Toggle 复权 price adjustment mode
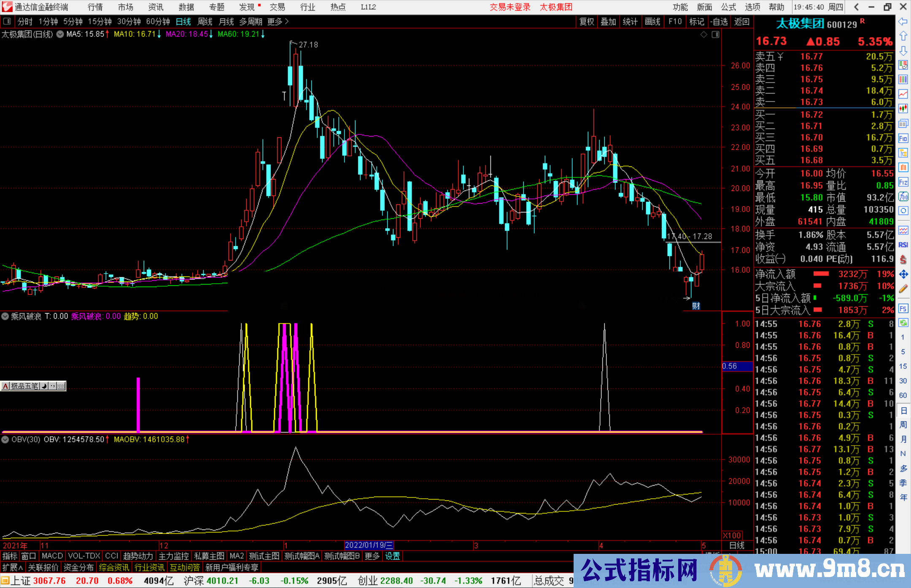The height and width of the screenshot is (588, 911). [586, 21]
